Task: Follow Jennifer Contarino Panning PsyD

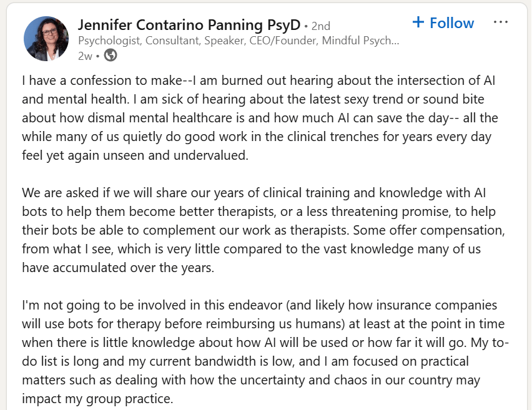Action: coord(443,22)
